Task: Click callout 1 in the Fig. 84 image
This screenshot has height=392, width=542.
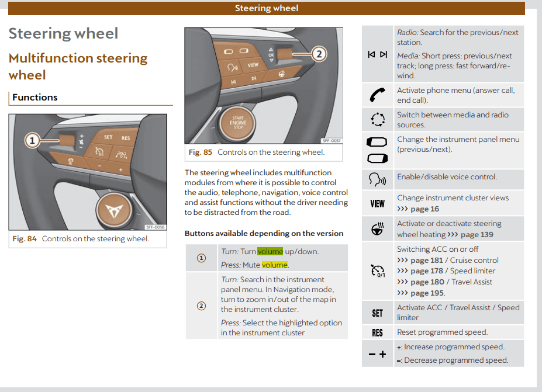Action: (x=33, y=140)
